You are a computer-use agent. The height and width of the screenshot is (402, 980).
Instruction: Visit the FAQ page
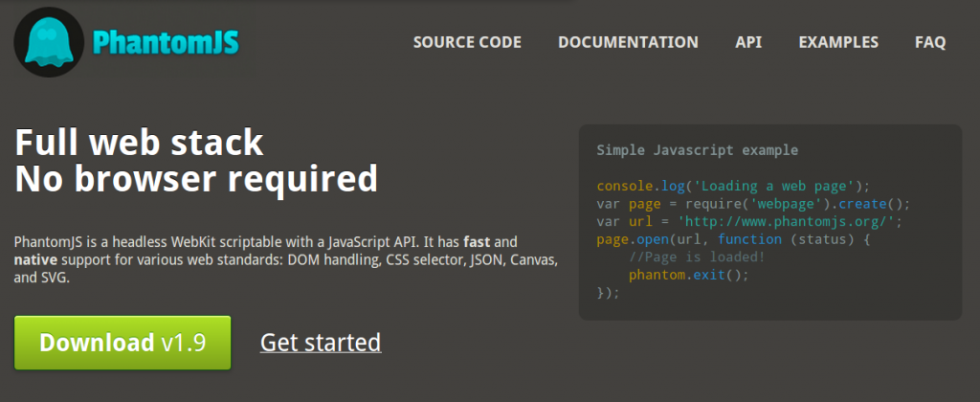pyautogui.click(x=930, y=42)
